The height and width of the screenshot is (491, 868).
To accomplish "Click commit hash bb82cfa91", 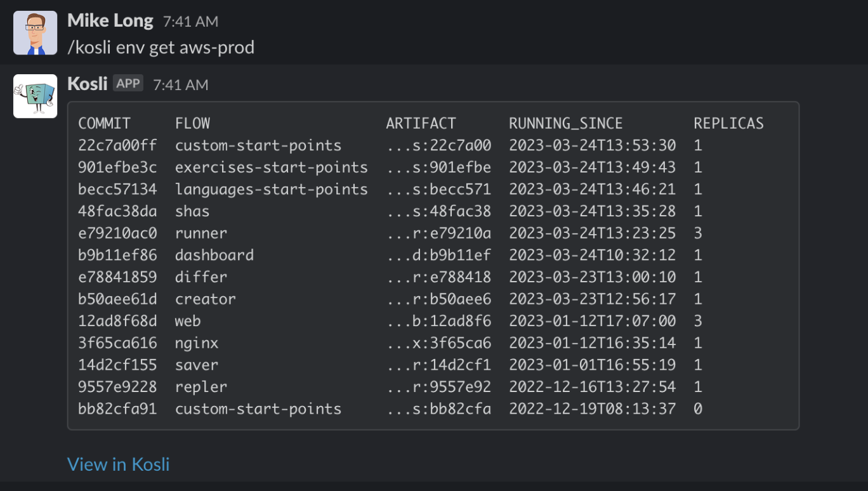I will coord(117,409).
